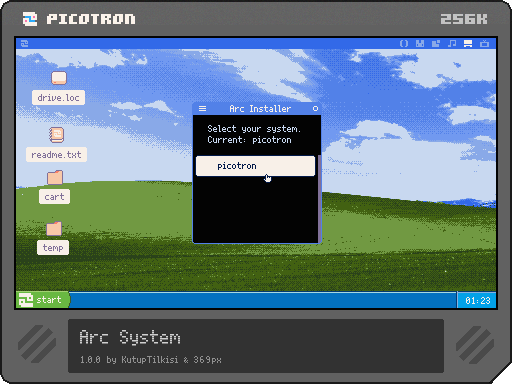Click the taskbar clock showing 01:23
The width and height of the screenshot is (512, 384).
click(477, 301)
